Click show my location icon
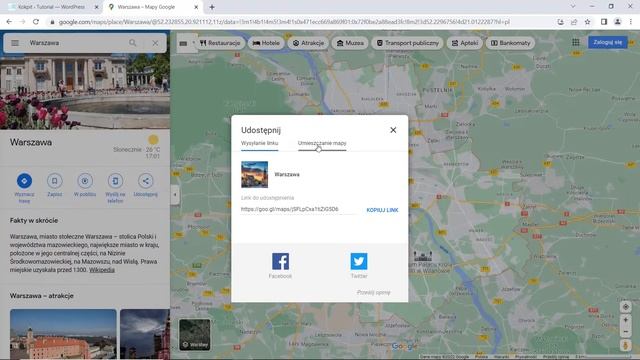 [625, 307]
